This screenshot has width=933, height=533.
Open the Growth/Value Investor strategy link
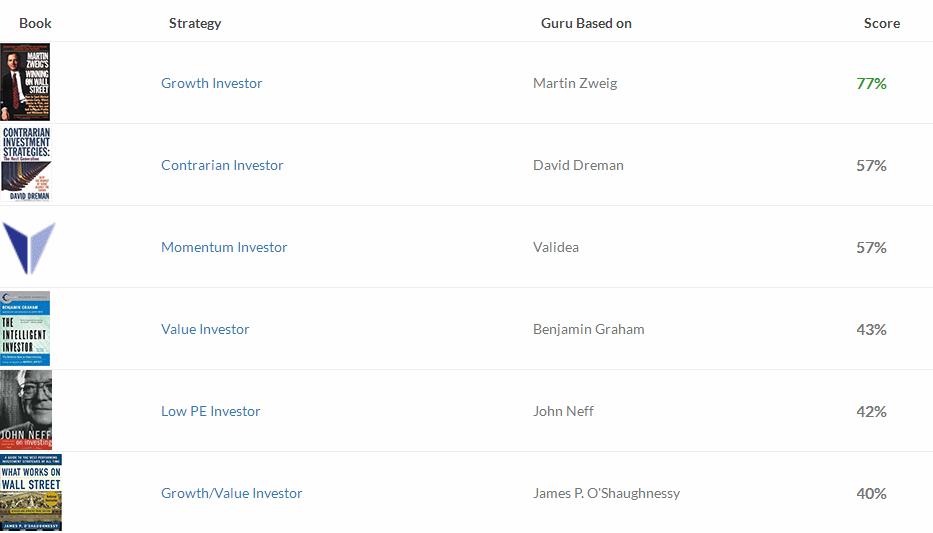coord(231,494)
